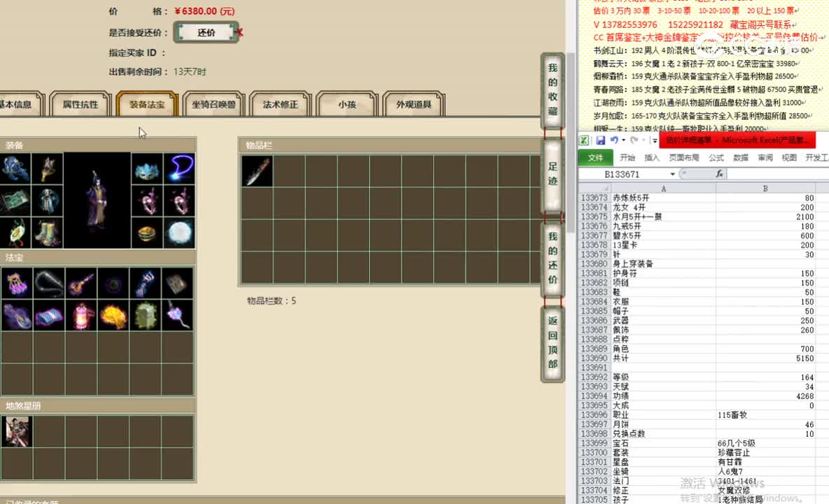Click the pipa lute treasure icon

coord(81,283)
